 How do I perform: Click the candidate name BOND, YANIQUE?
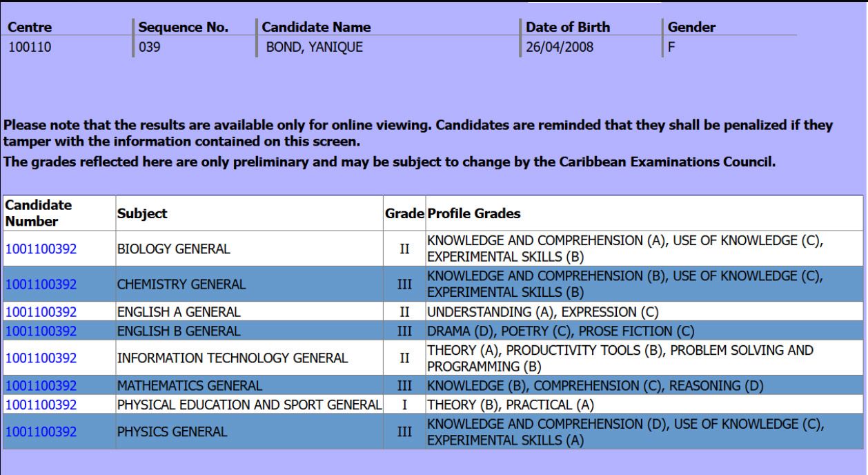314,48
